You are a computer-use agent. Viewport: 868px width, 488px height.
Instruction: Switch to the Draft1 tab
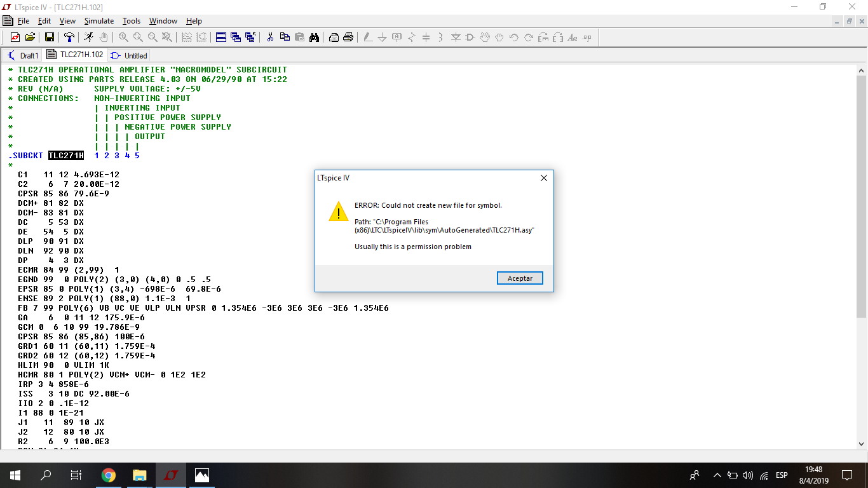click(x=23, y=55)
